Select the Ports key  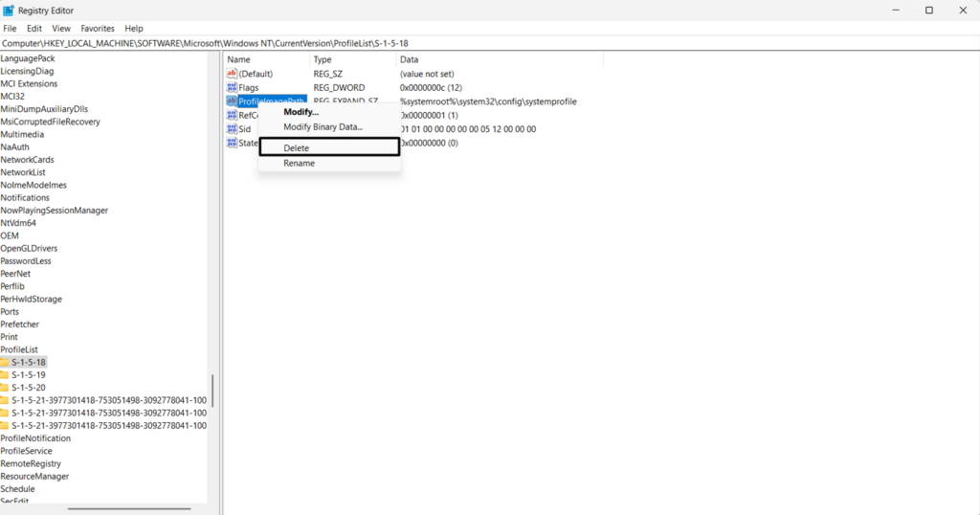(x=10, y=311)
